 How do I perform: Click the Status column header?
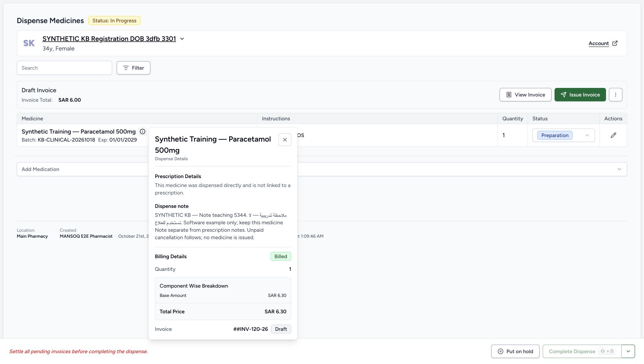pos(540,118)
